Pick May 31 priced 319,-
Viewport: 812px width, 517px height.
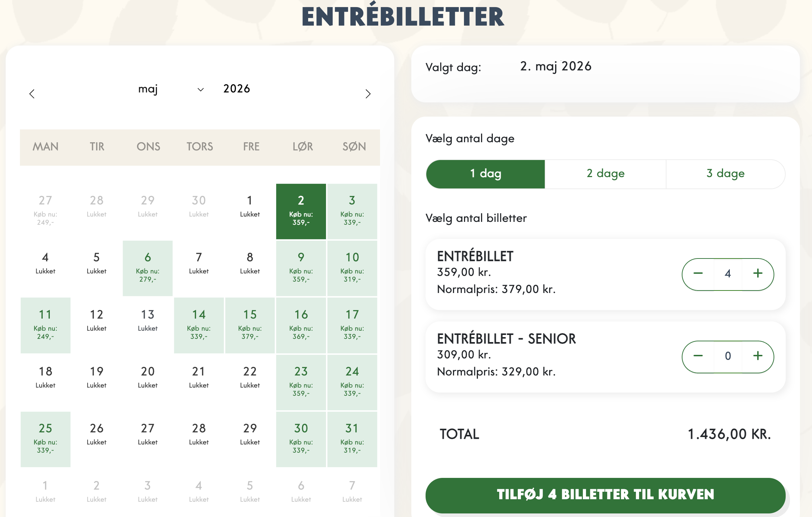[x=352, y=439]
